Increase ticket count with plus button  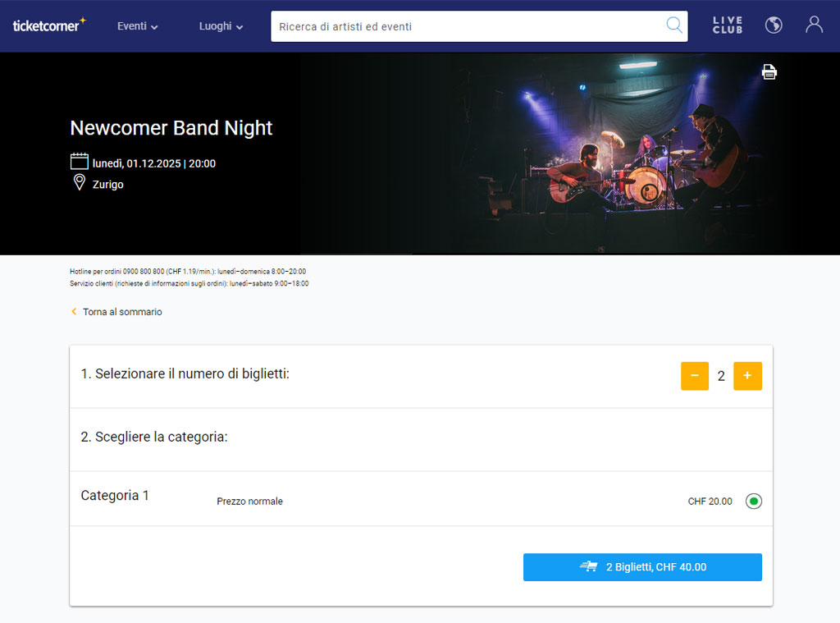pos(747,376)
